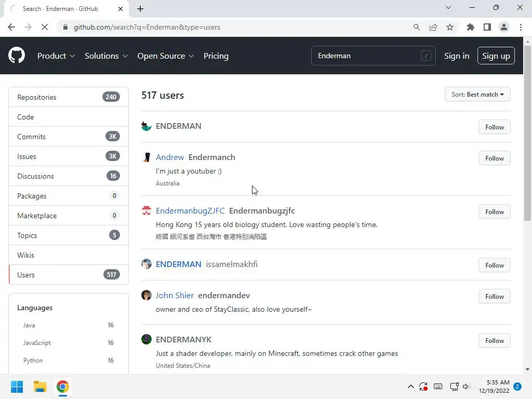Show hidden system tray icons
The width and height of the screenshot is (532, 399).
click(410, 387)
